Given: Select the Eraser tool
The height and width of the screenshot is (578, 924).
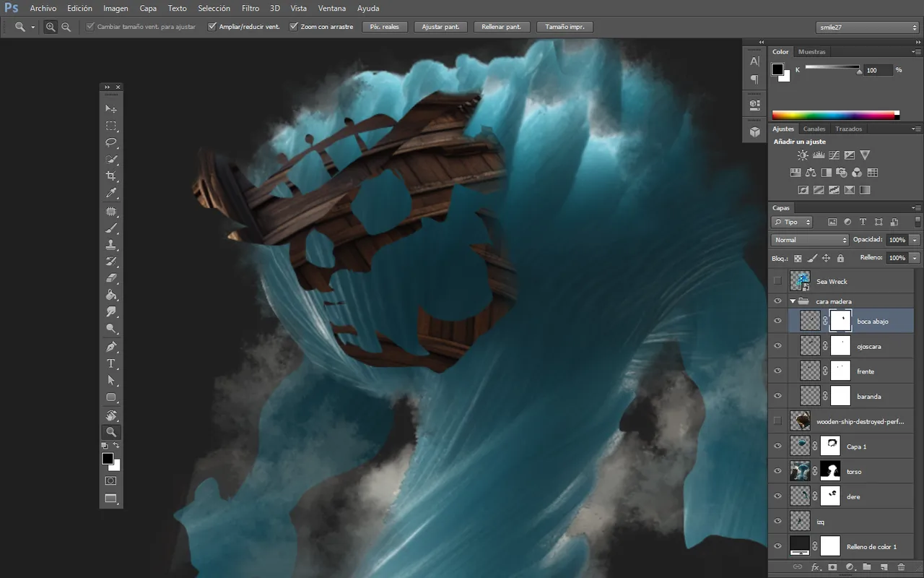Looking at the screenshot, I should tap(110, 278).
